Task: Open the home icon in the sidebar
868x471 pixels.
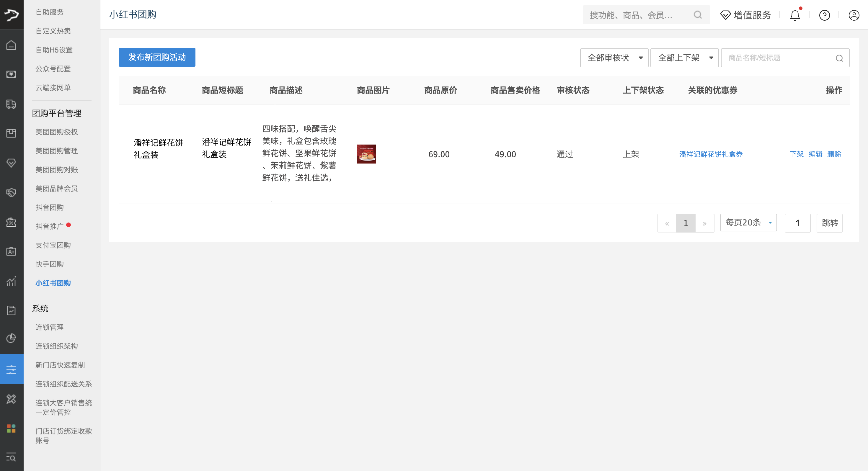Action: coord(12,45)
